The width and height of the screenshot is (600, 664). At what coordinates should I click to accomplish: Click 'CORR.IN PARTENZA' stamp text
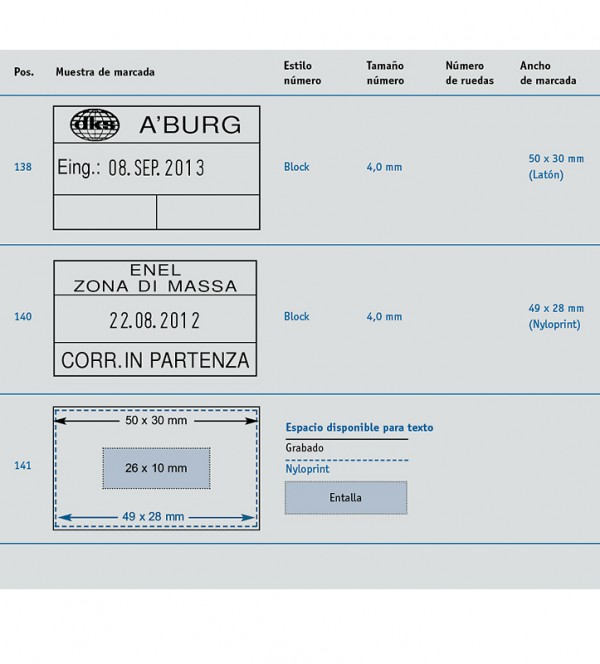(x=155, y=360)
